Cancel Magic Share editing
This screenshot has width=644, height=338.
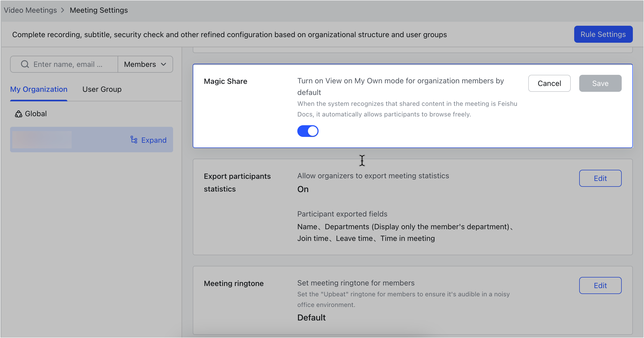[x=549, y=83]
